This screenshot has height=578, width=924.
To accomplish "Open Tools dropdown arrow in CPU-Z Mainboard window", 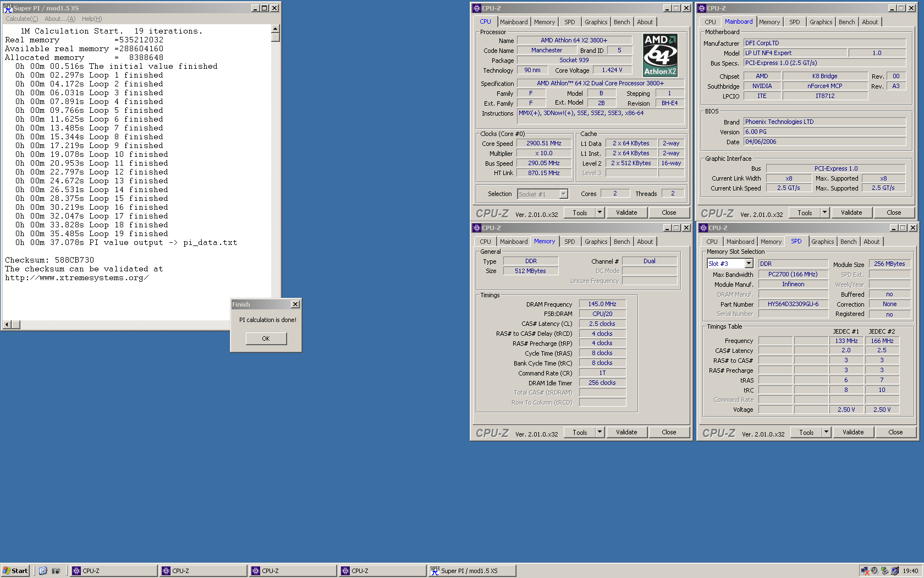I will [x=824, y=212].
